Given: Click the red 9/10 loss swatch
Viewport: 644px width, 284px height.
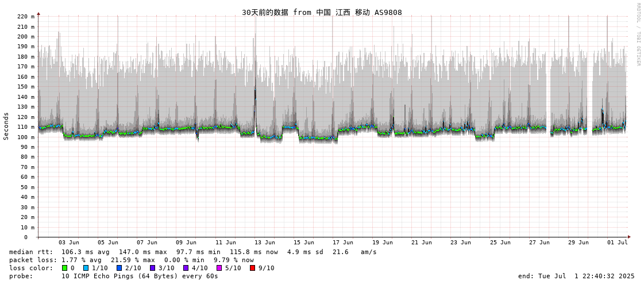Looking at the screenshot, I should [252, 268].
